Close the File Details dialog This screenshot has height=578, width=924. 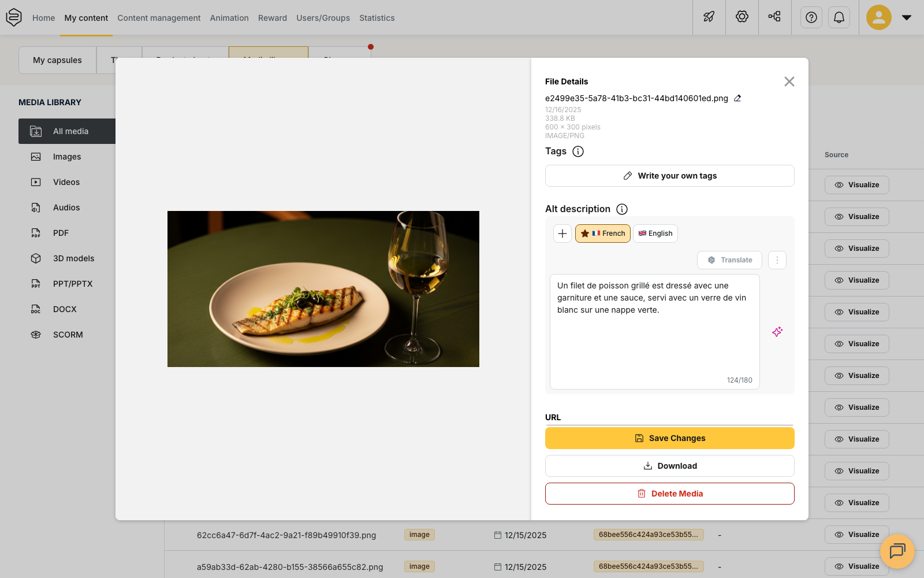(x=789, y=81)
